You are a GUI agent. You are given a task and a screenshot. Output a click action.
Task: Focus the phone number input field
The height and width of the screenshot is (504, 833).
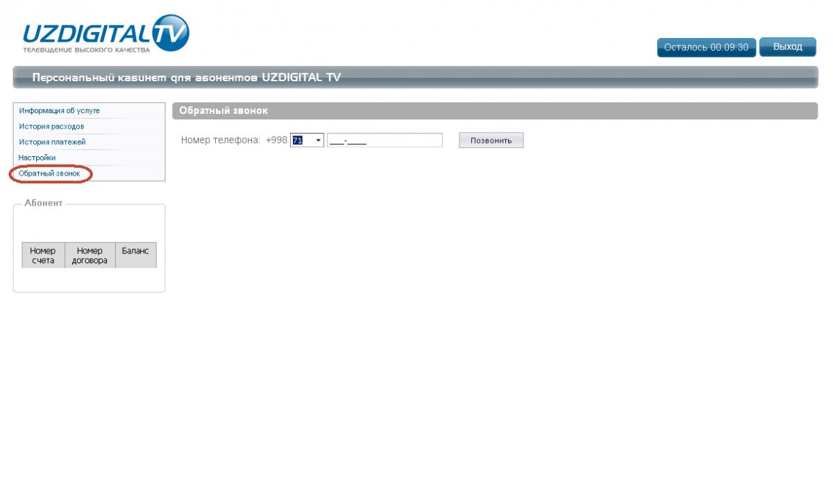(385, 140)
